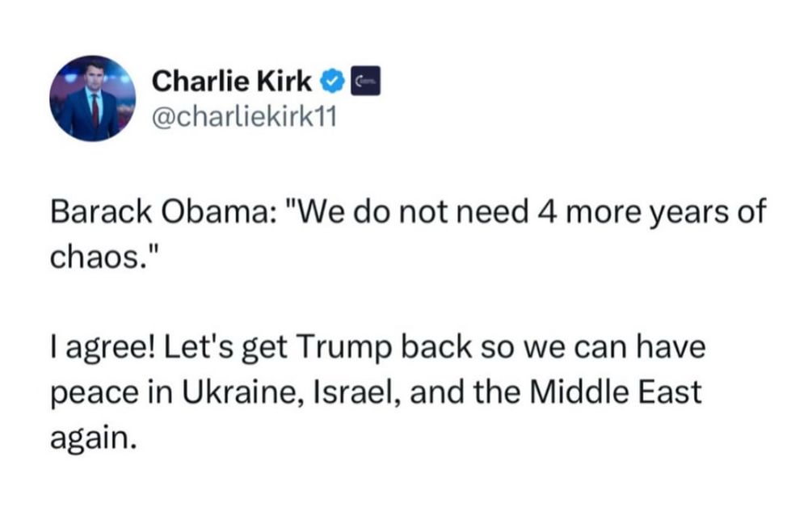Click the "Charlie Kirk" display name
The height and width of the screenshot is (532, 808).
coord(231,82)
